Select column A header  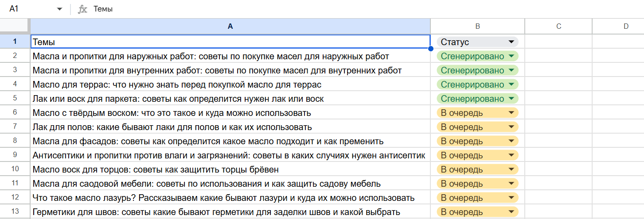click(230, 26)
